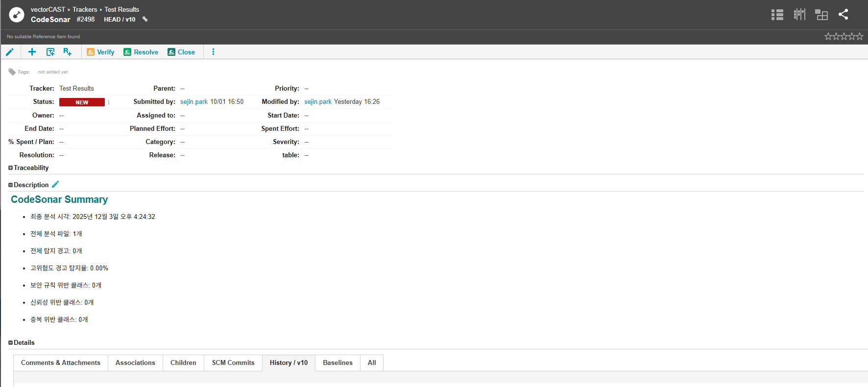868x387 pixels.
Task: Click the Assigned to field value
Action: pyautogui.click(x=183, y=116)
